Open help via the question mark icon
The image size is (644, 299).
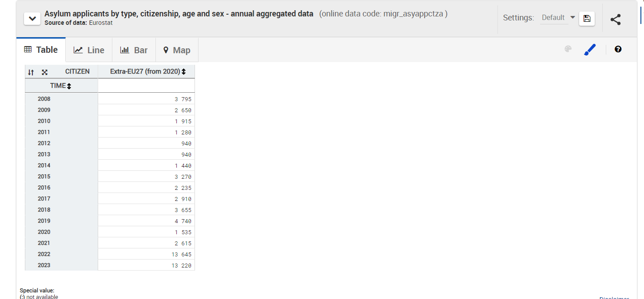(618, 49)
